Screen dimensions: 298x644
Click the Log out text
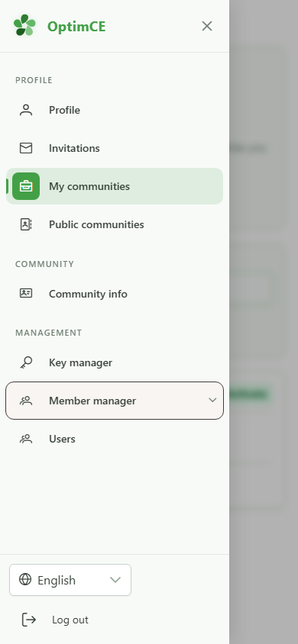click(x=70, y=620)
